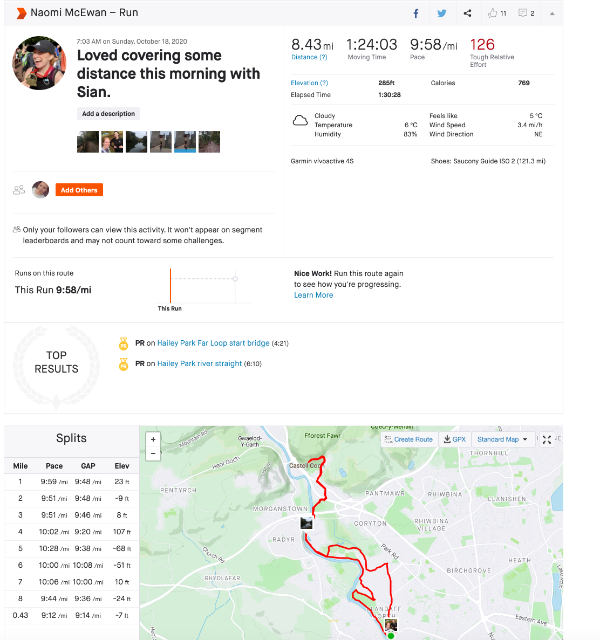Open the Standard Map dropdown
The height and width of the screenshot is (640, 600).
(502, 439)
